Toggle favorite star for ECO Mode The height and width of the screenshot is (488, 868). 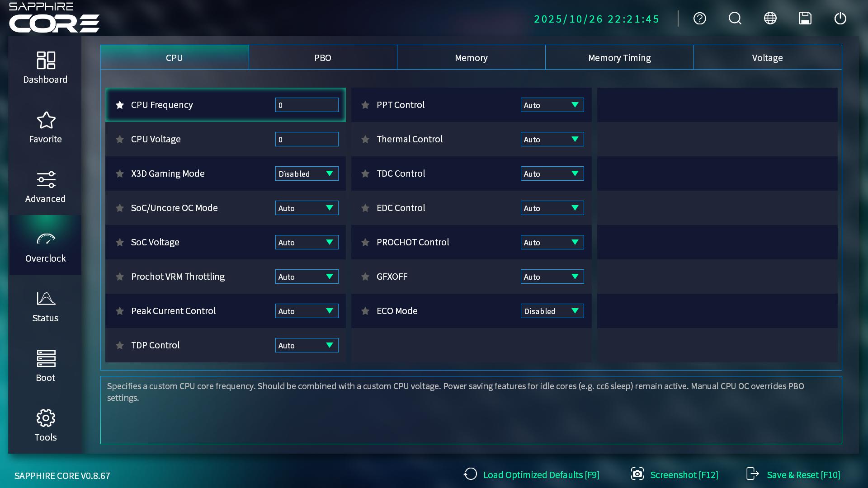pos(365,311)
